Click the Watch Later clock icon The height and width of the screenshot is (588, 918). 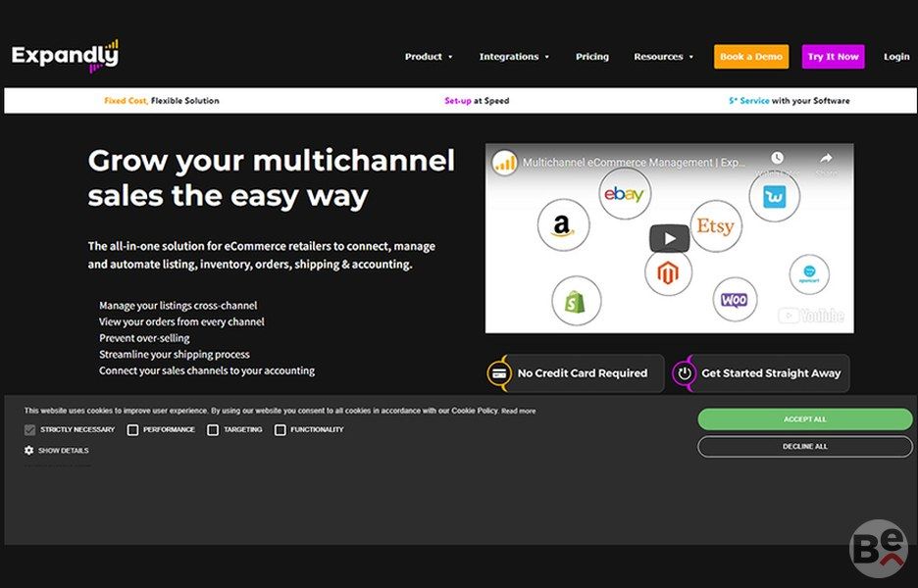pyautogui.click(x=777, y=159)
